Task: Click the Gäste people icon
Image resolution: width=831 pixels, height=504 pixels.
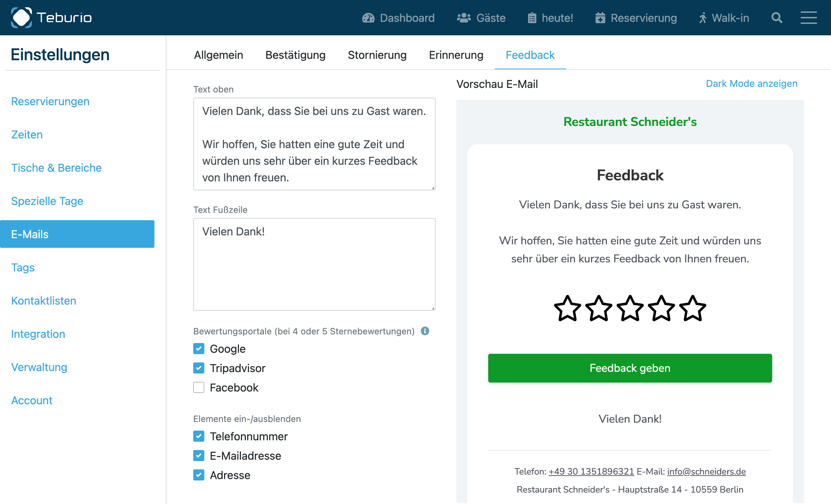Action: [464, 18]
